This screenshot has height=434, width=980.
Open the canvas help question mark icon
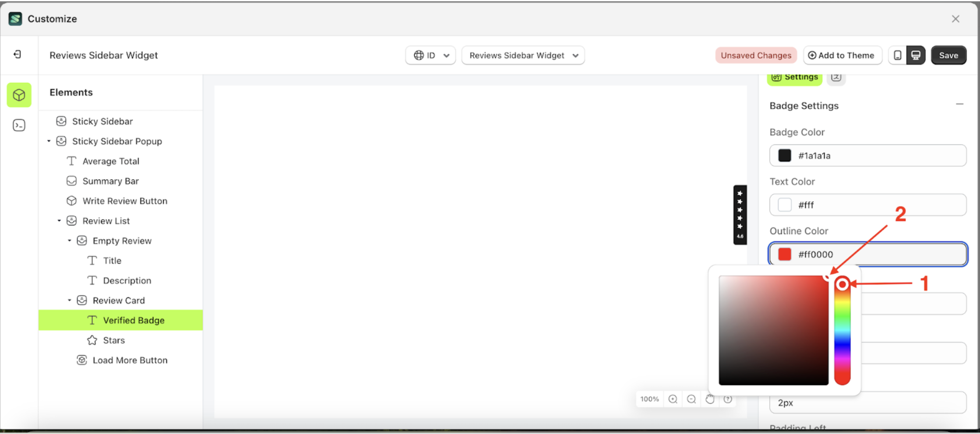click(728, 399)
